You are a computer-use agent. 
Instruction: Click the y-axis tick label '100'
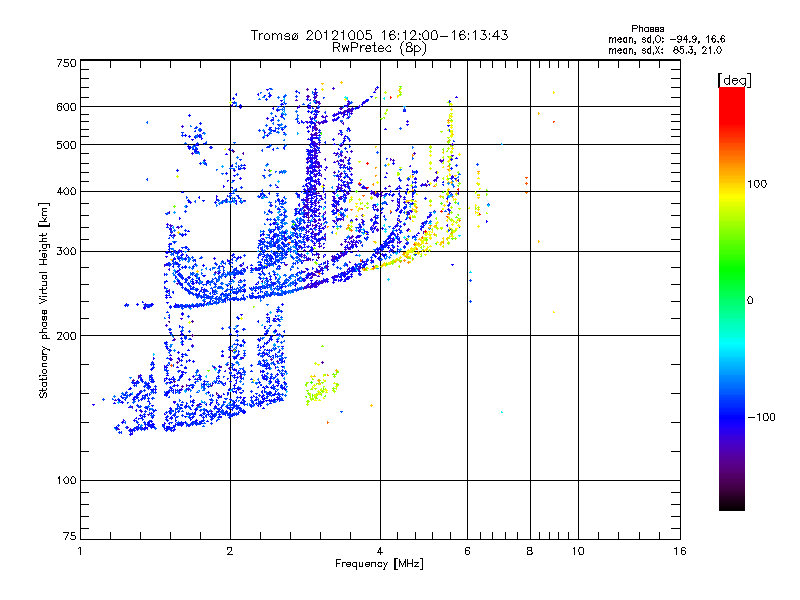coord(66,480)
